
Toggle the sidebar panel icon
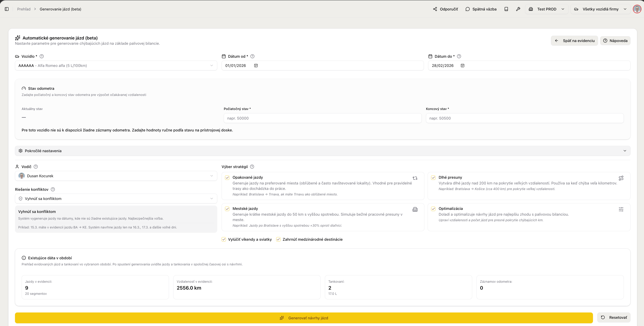(7, 9)
